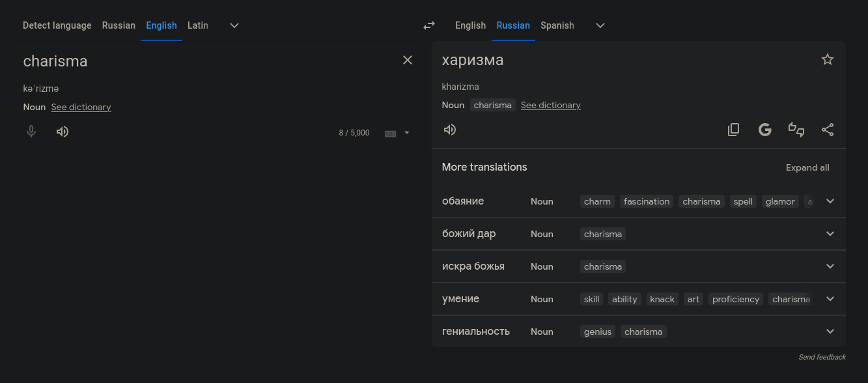Click Expand all translations

(x=807, y=167)
